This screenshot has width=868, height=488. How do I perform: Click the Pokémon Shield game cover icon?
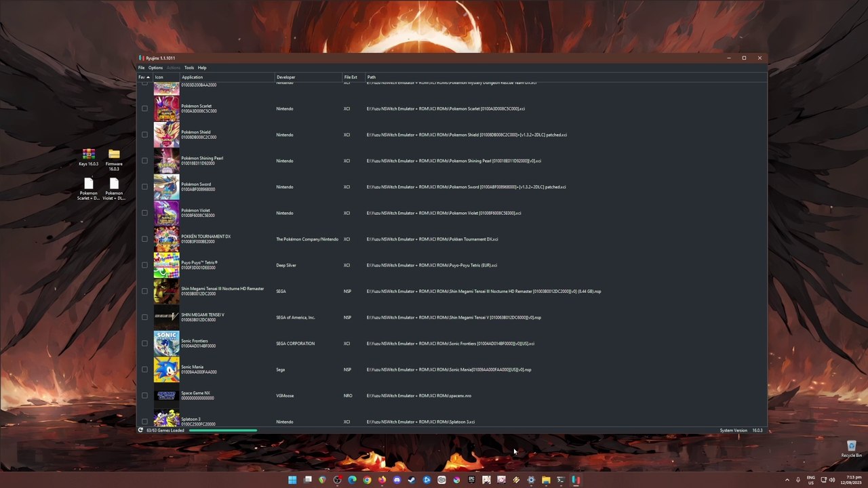[x=166, y=135]
